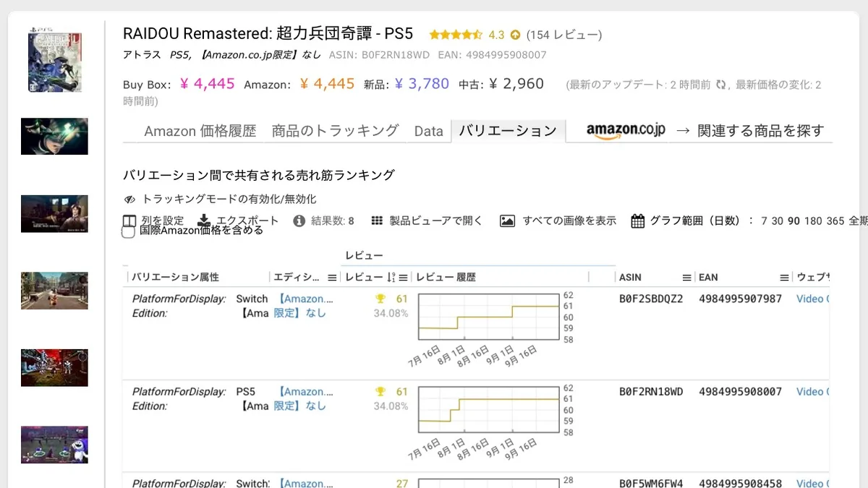Click EAN 4984995907987 cell

pyautogui.click(x=740, y=299)
